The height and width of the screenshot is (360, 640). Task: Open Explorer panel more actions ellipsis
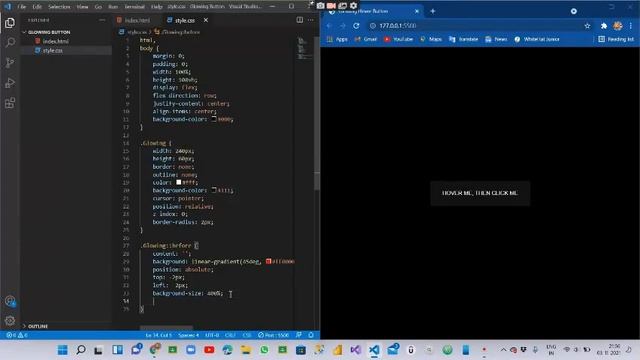102,20
